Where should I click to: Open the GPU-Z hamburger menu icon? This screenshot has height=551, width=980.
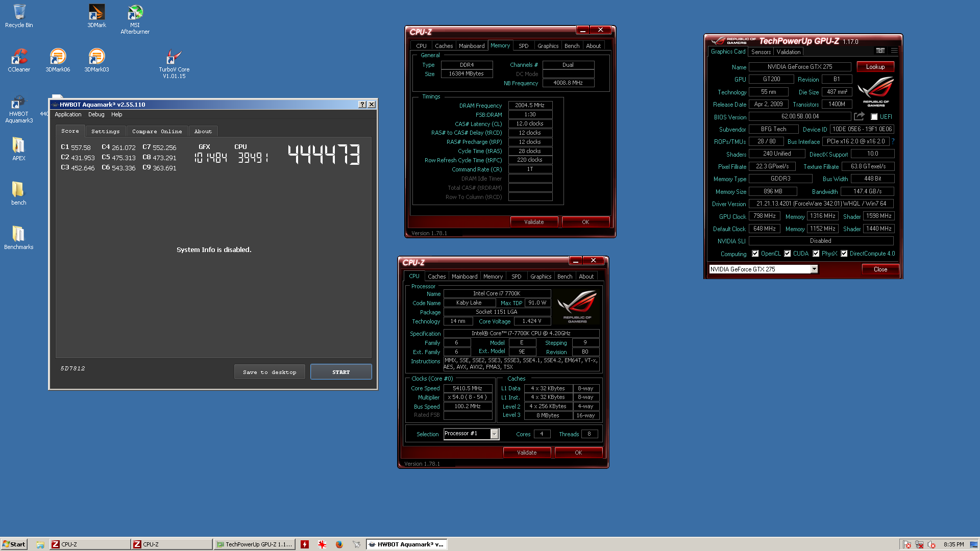click(894, 51)
